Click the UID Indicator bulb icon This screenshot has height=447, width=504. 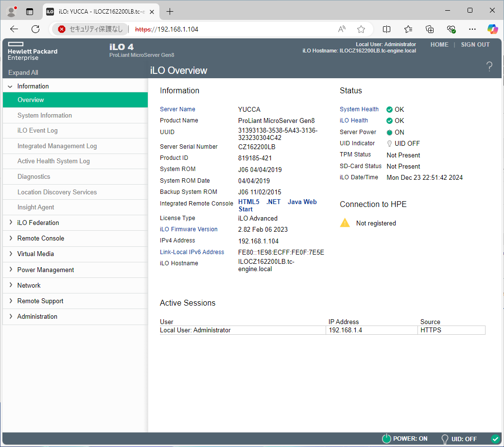click(389, 143)
